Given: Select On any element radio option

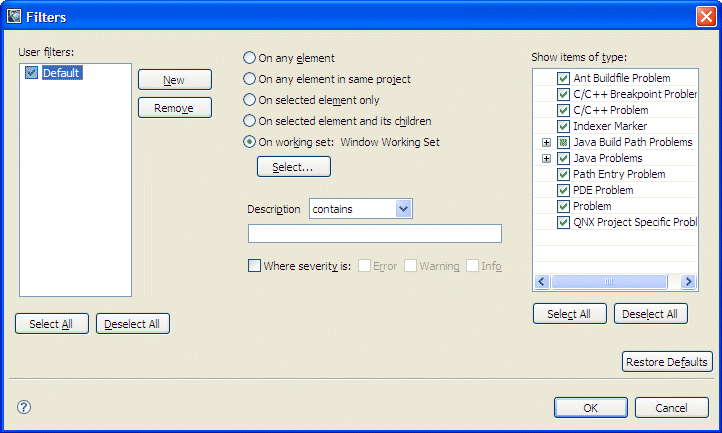Looking at the screenshot, I should 250,58.
